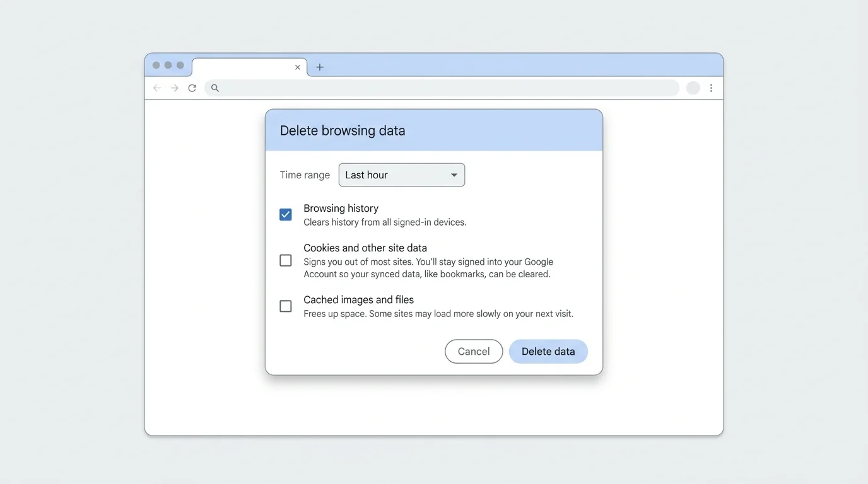Click the Cookies and other site data label
Viewport: 868px width, 484px height.
click(x=365, y=248)
